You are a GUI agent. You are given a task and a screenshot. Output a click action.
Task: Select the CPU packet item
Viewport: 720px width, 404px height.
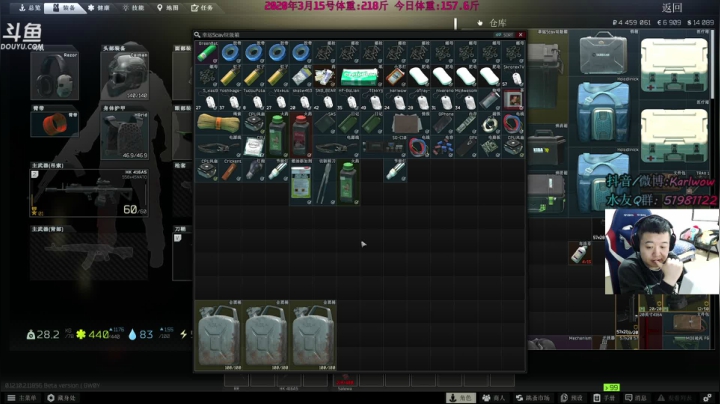(x=254, y=147)
